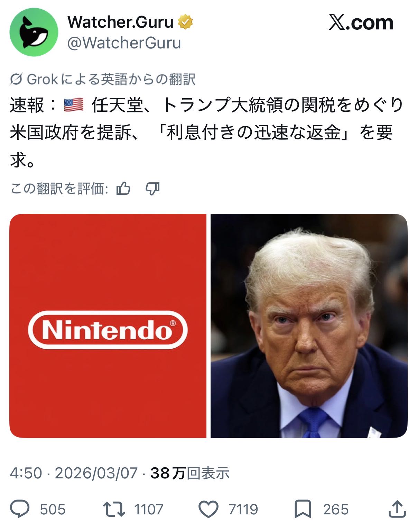Image resolution: width=417 pixels, height=532 pixels.
Task: Open the @WatcherGuru handle link
Action: pyautogui.click(x=124, y=43)
